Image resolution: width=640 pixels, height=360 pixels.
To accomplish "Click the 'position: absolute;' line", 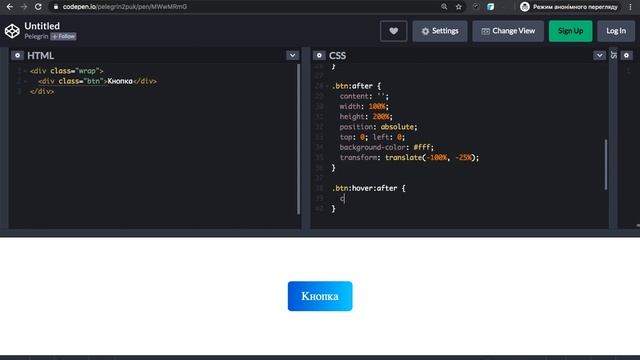I will pyautogui.click(x=378, y=127).
